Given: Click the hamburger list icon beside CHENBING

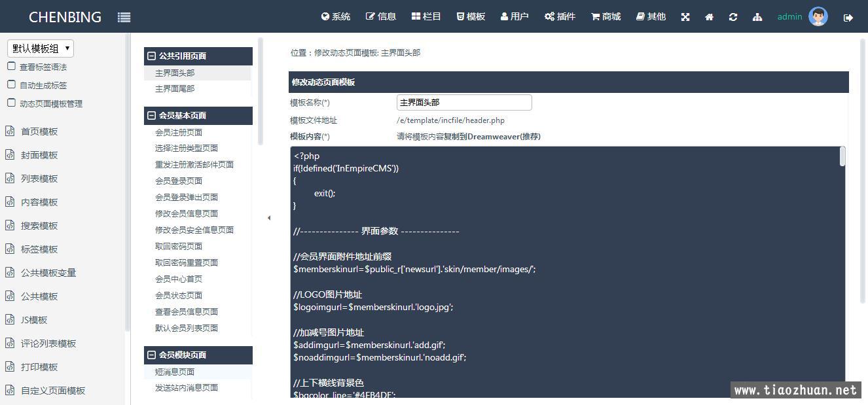Looking at the screenshot, I should 124,17.
